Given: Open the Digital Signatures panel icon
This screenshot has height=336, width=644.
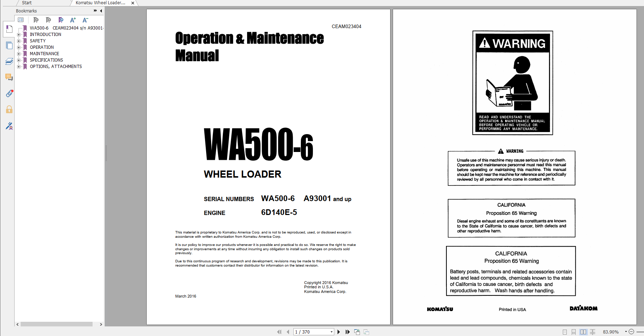Looking at the screenshot, I should (x=9, y=126).
